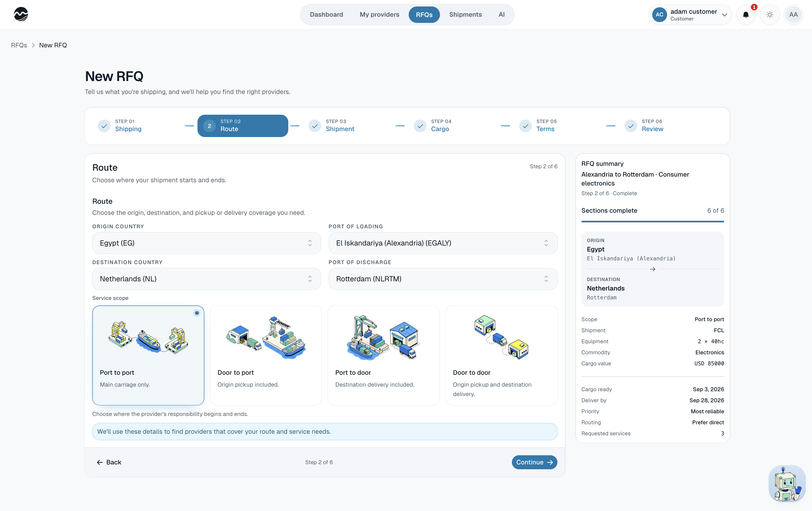The width and height of the screenshot is (812, 511).
Task: Click the Step 05 Terms checkmark icon
Action: pos(525,126)
